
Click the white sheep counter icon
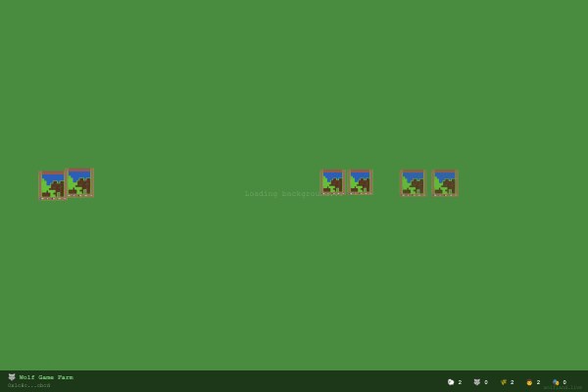451,382
